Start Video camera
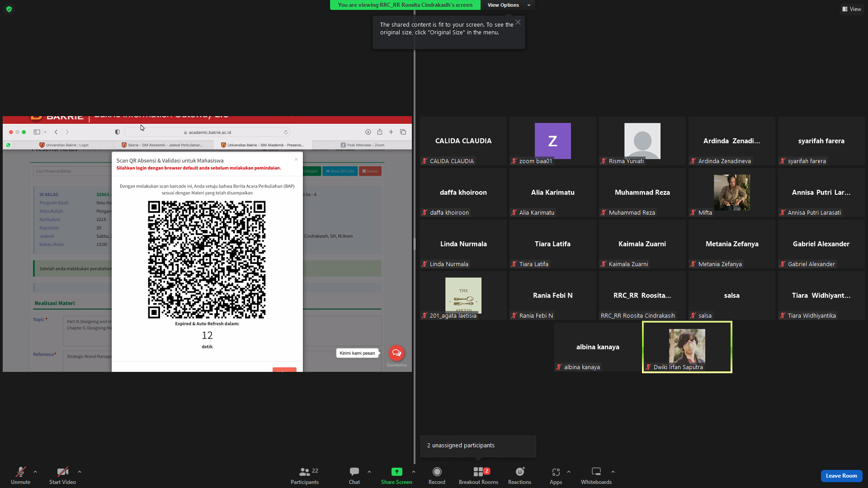The width and height of the screenshot is (868, 488). [x=62, y=475]
